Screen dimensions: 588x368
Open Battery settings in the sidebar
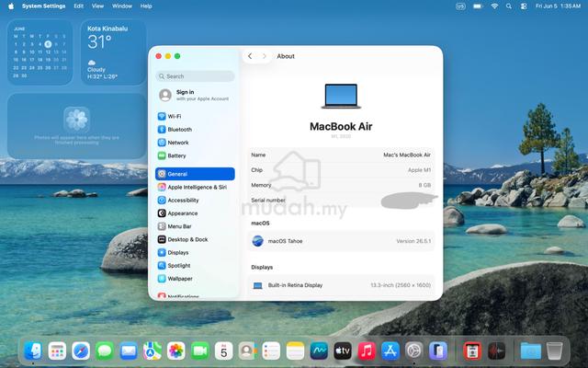[195, 155]
